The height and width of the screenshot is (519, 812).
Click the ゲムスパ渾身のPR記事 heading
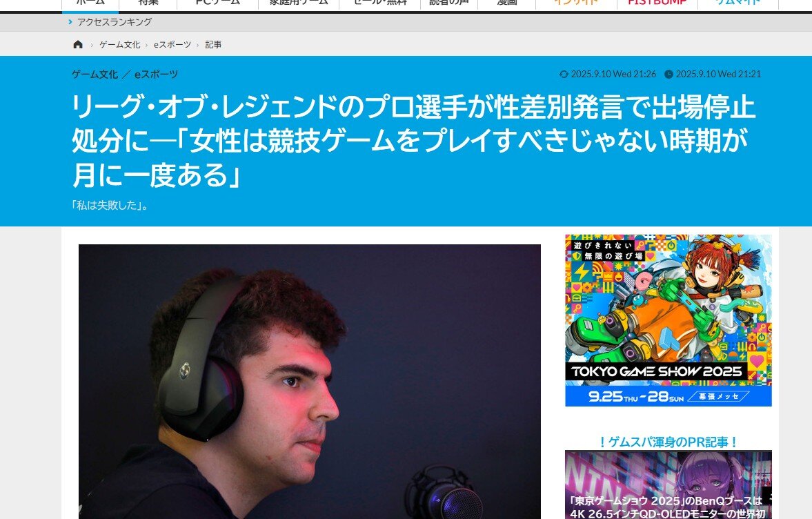[x=668, y=442]
